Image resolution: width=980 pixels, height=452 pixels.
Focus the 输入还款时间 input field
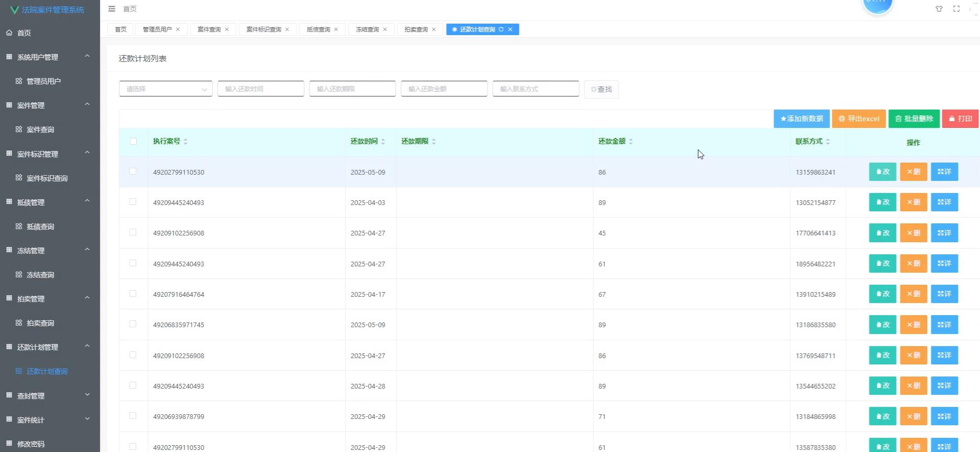click(261, 89)
